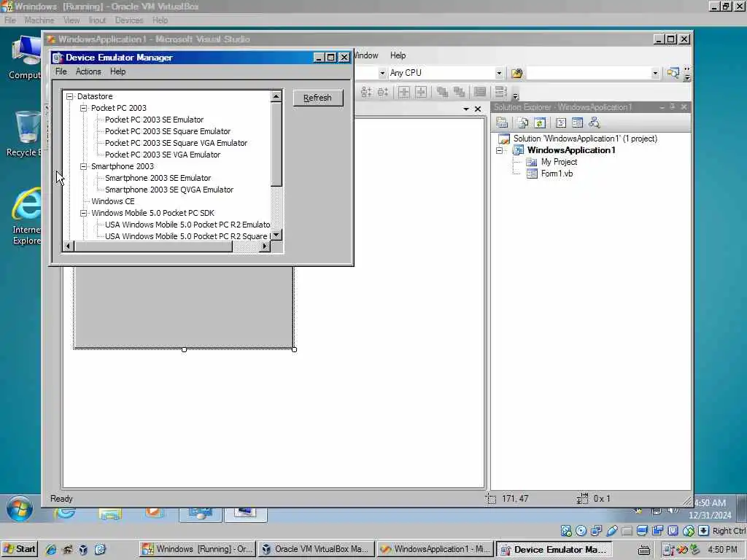Collapse the Datastore tree node
The image size is (747, 560).
[x=69, y=96]
